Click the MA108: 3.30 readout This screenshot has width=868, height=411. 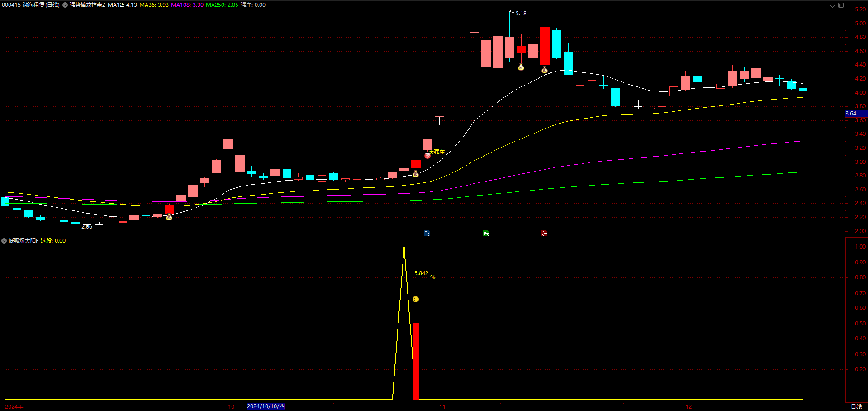pyautogui.click(x=187, y=5)
